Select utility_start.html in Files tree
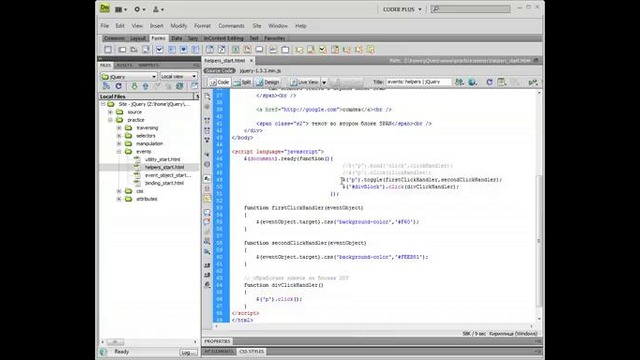Viewport: 640px width, 360px height. 162,160
